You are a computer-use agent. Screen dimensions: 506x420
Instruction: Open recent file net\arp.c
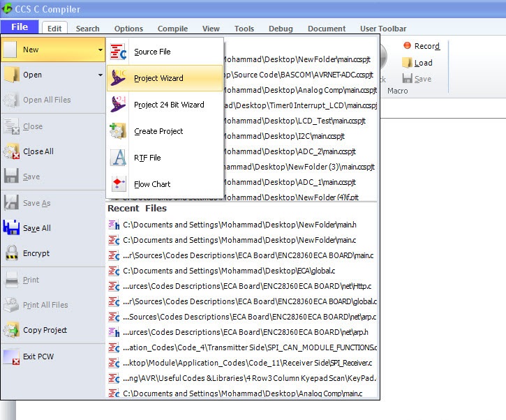point(242,317)
